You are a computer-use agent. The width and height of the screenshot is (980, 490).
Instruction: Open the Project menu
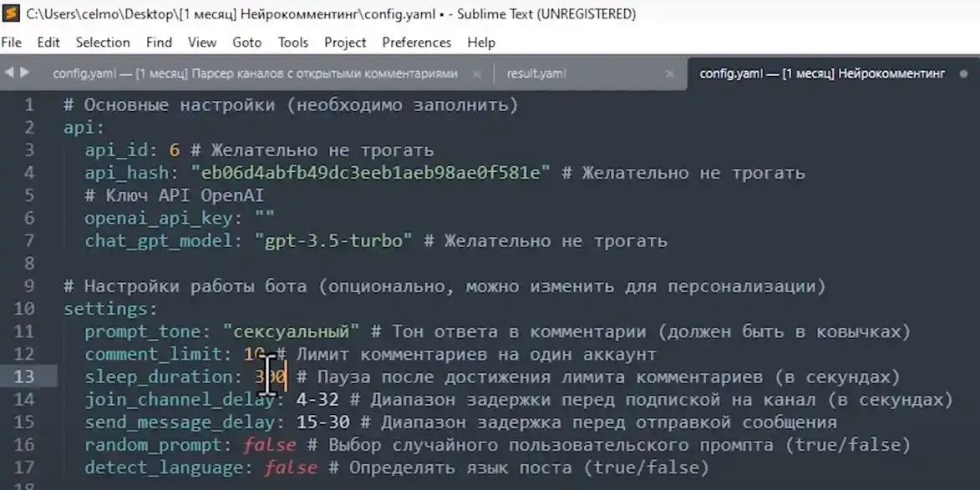(345, 42)
